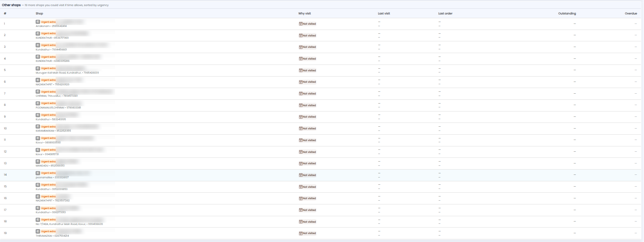
Task: Click the 'POONAMALLEE,CHENNAI • 9789833381' address line
Action: pyautogui.click(x=58, y=108)
